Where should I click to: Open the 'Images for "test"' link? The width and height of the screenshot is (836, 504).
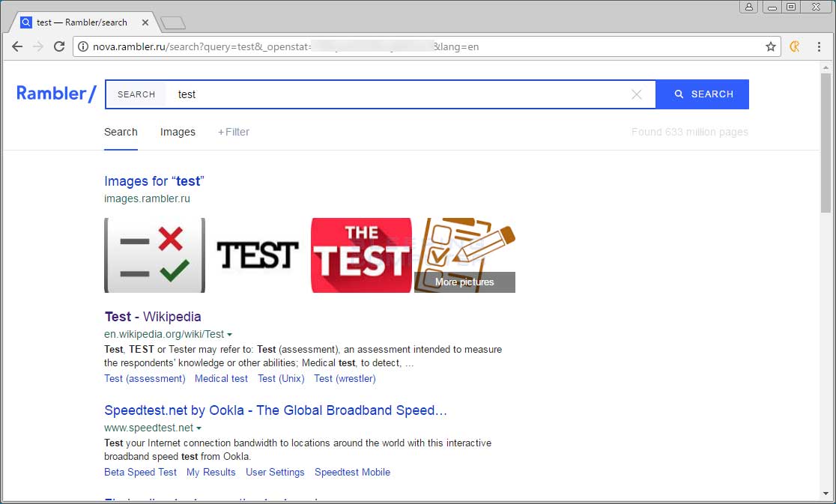[x=154, y=181]
